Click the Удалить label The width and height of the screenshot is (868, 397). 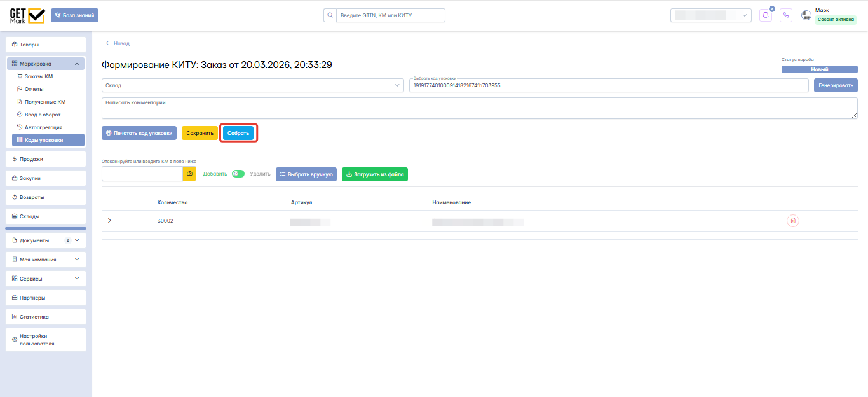[x=260, y=174]
